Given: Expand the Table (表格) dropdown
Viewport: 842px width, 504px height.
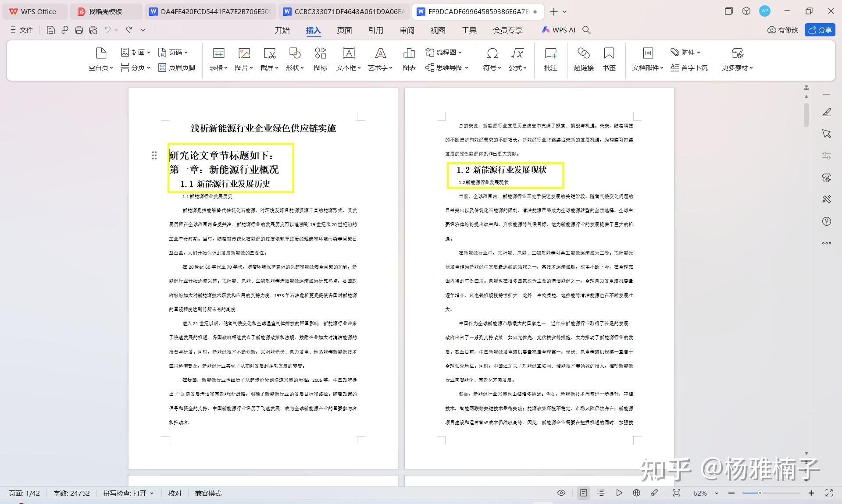Looking at the screenshot, I should 218,67.
